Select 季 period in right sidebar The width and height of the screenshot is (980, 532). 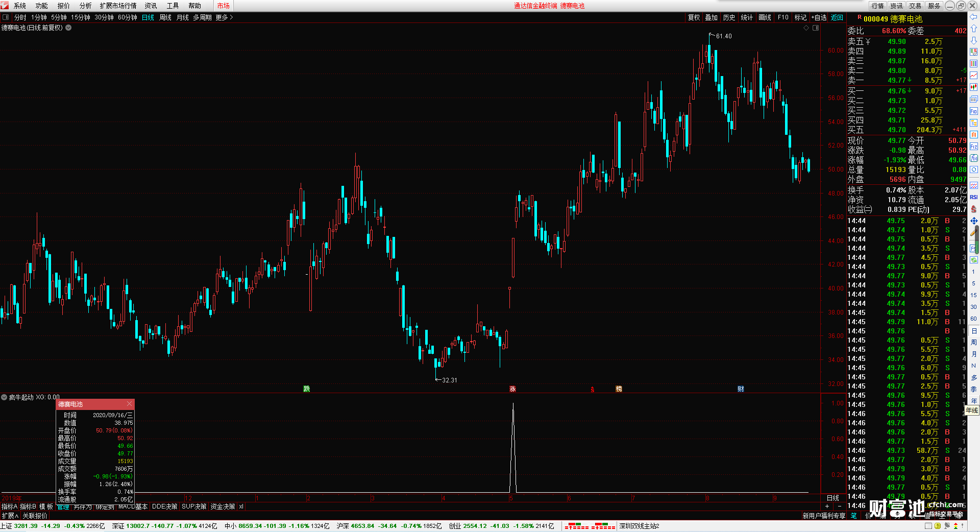point(973,389)
